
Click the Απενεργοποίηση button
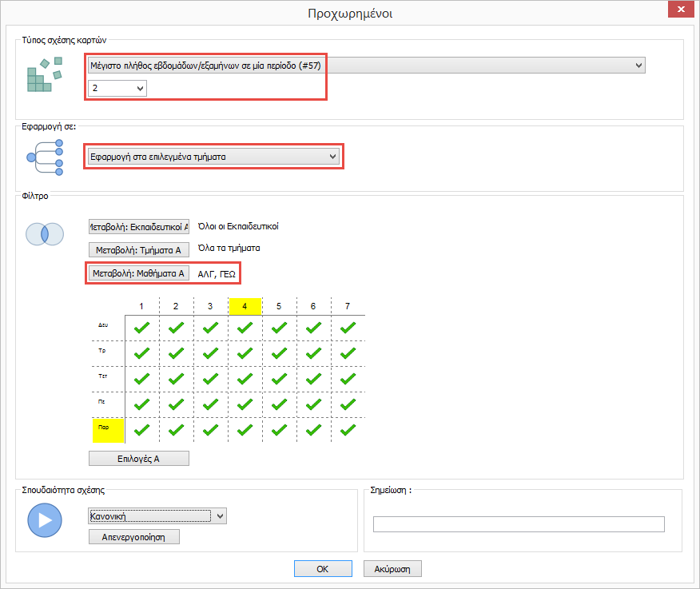pos(134,537)
